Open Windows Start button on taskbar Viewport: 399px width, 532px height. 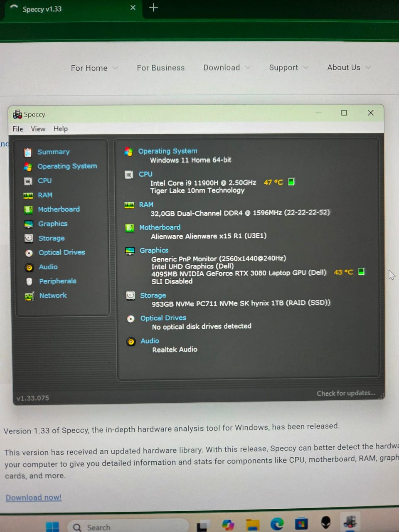coord(52,527)
